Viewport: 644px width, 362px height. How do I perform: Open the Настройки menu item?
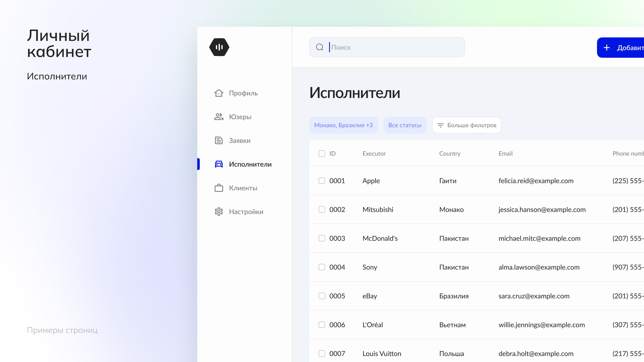coord(246,212)
